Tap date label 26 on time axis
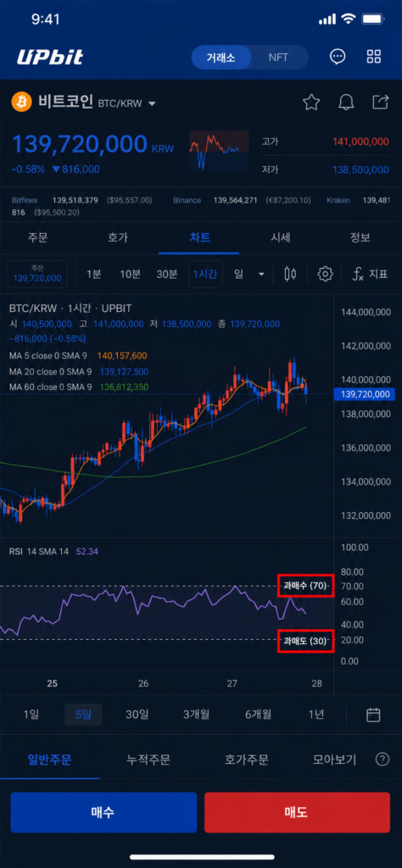Viewport: 402px width, 868px height. (x=142, y=684)
